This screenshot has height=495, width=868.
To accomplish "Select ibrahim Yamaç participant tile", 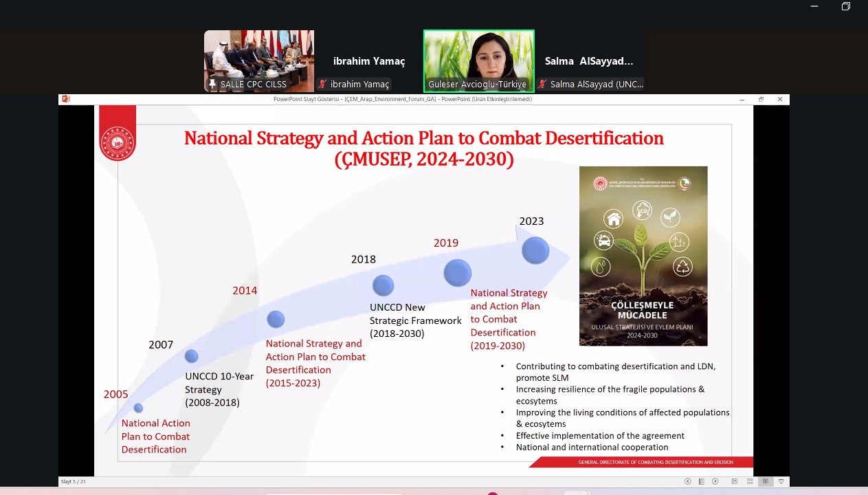I will pyautogui.click(x=369, y=61).
